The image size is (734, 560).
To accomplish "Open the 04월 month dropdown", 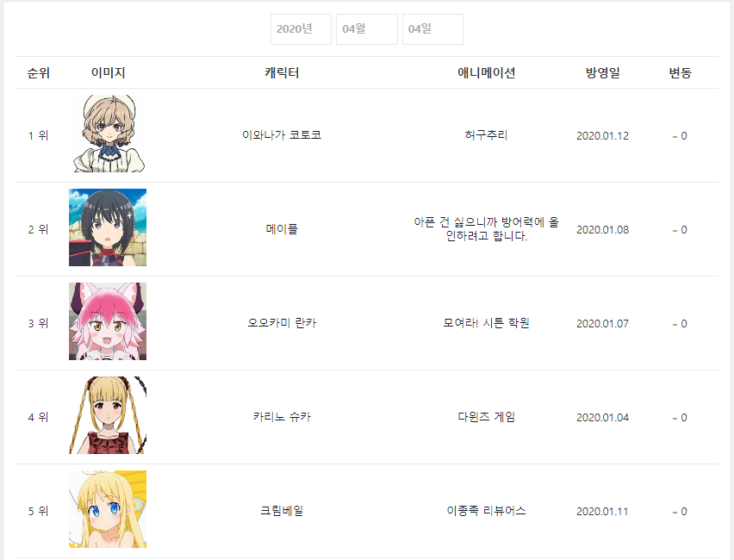I will [x=366, y=29].
